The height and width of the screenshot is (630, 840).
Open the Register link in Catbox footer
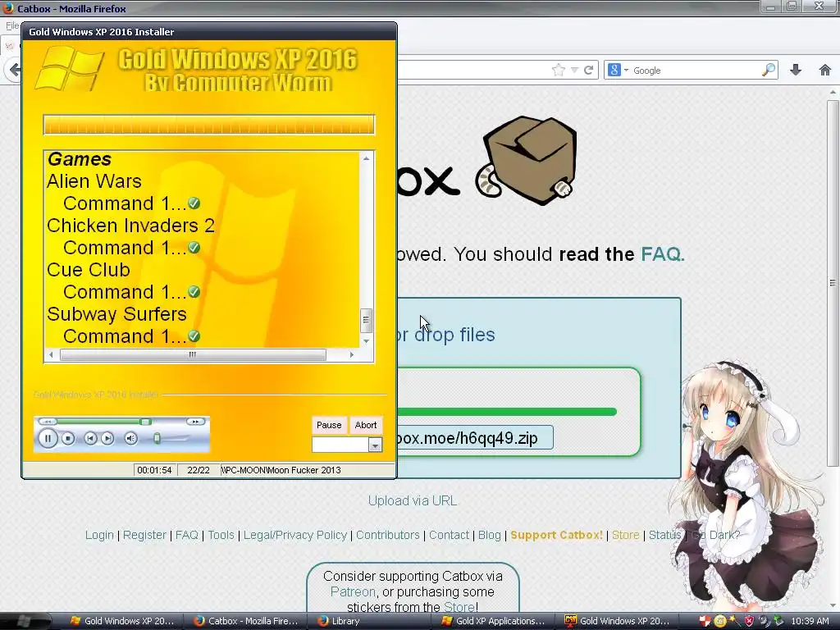144,535
